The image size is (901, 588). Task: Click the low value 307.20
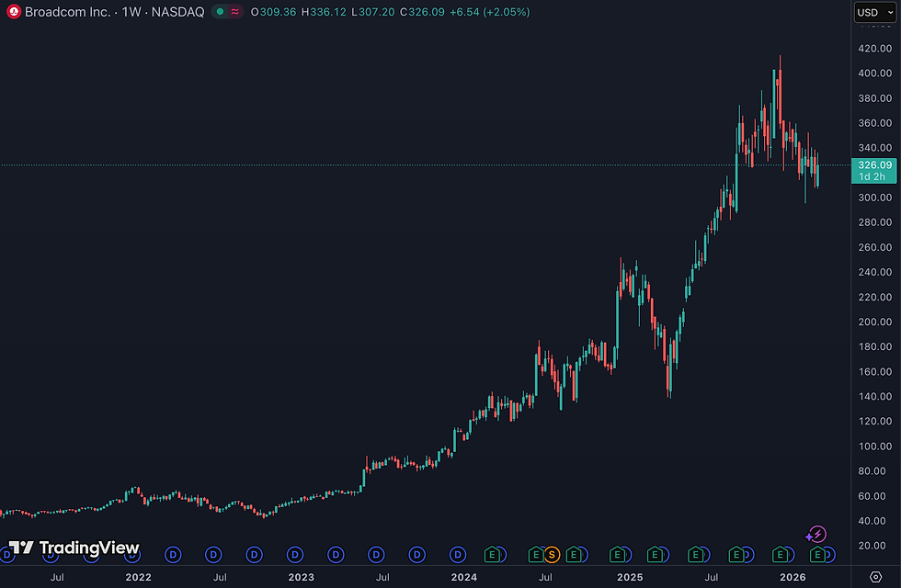pos(376,11)
